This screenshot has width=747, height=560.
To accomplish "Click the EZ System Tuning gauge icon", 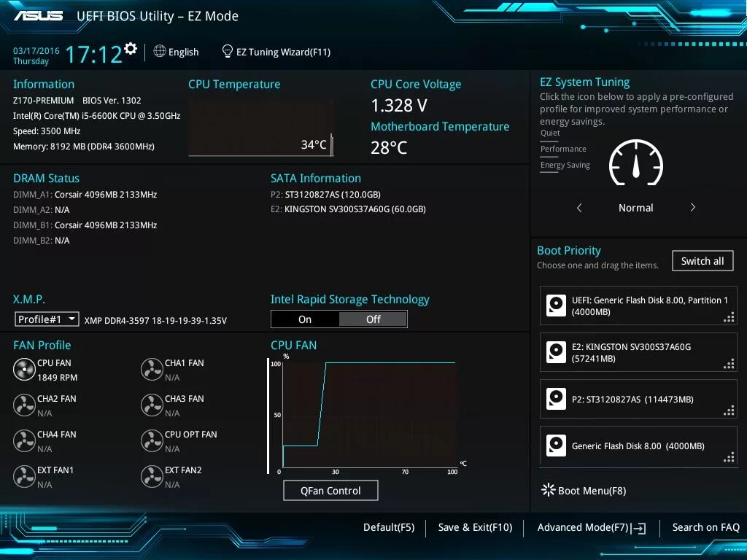I will [636, 163].
